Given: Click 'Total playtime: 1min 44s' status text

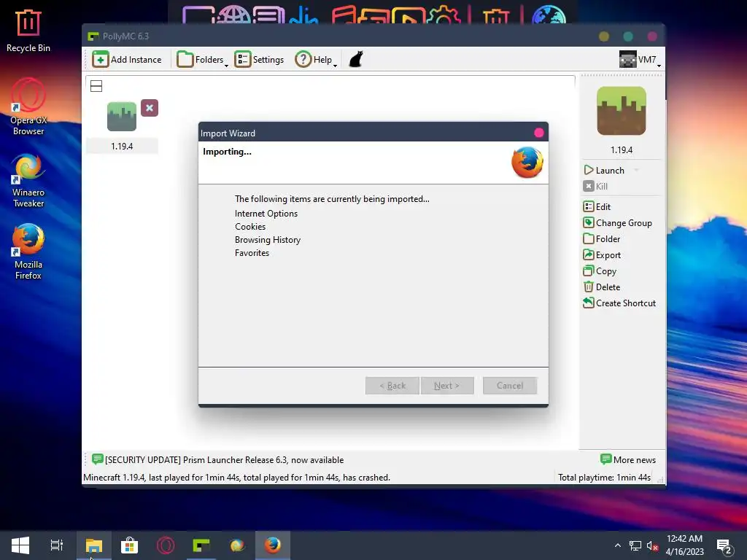Looking at the screenshot, I should pyautogui.click(x=604, y=478).
